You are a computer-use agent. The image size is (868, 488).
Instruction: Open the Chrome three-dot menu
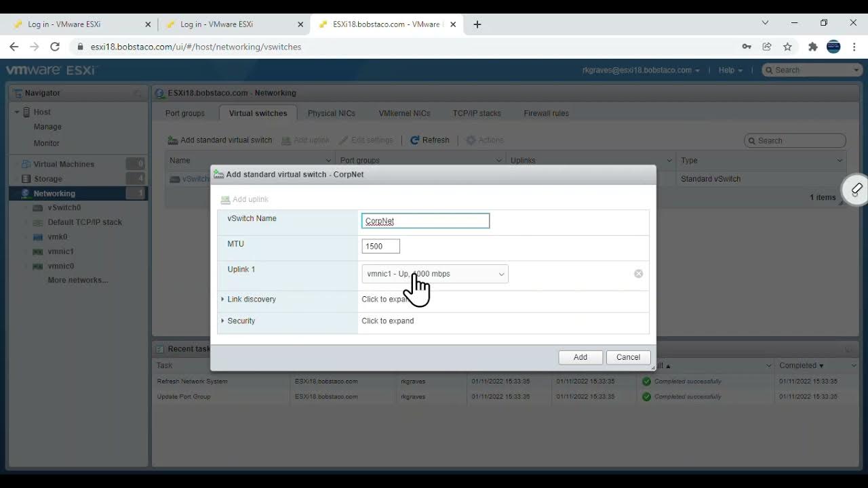[x=854, y=47]
